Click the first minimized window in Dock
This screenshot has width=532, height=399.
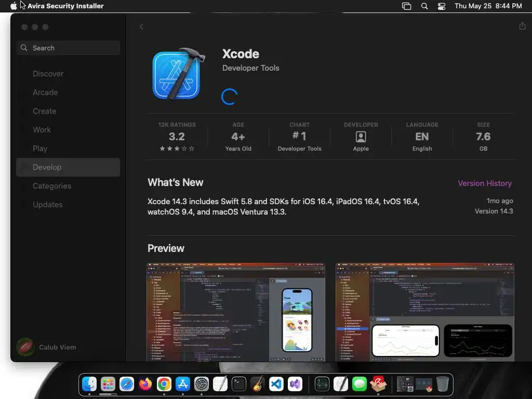(x=405, y=384)
